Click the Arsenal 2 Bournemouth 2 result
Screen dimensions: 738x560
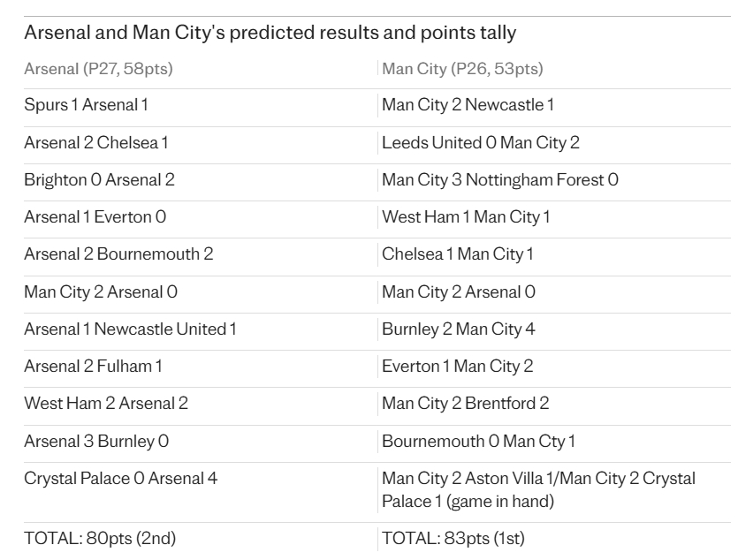[x=118, y=254]
